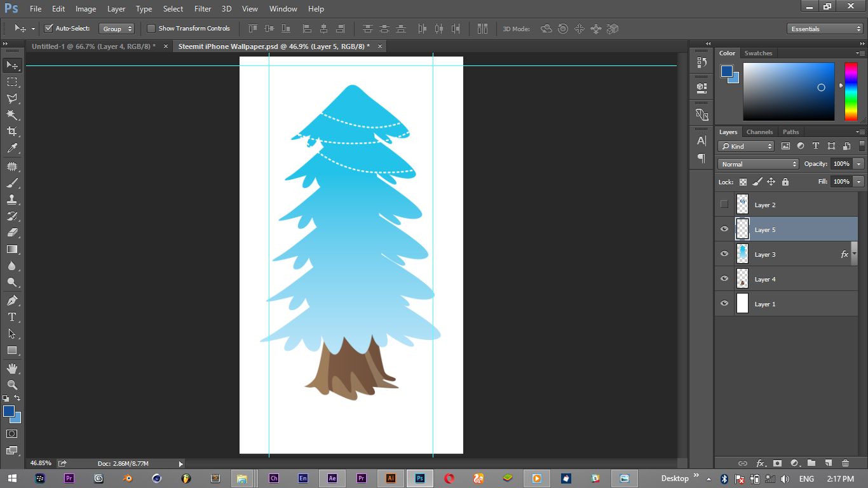This screenshot has height=488, width=868.
Task: Select the Horizontal Type tool
Action: 12,317
